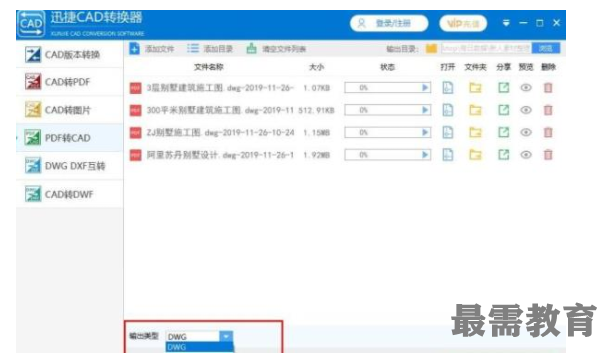Open folder for ZJ别墅施工图 file
Viewport: 603px width, 360px height.
[475, 132]
